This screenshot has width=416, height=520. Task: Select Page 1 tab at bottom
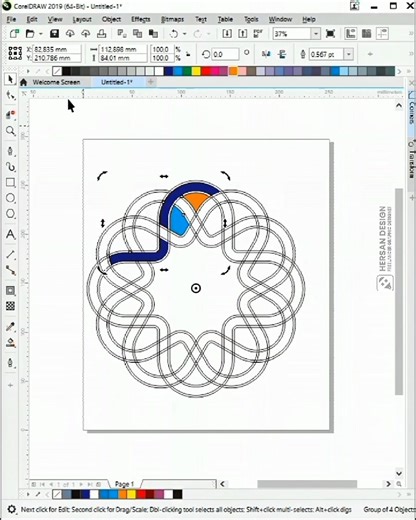coord(124,484)
